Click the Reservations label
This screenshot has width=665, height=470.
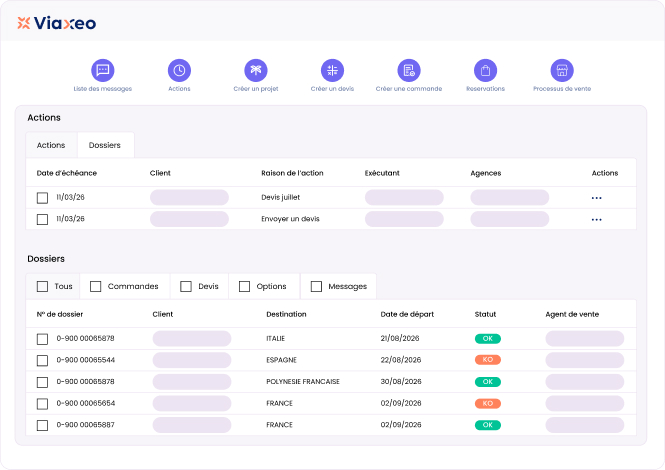(x=486, y=89)
